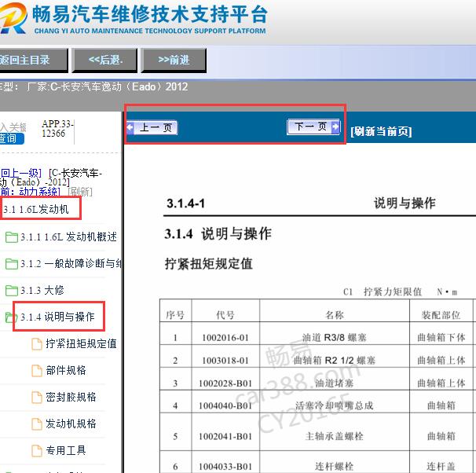Click the gray 刷新 link in sidebar

coord(79,192)
